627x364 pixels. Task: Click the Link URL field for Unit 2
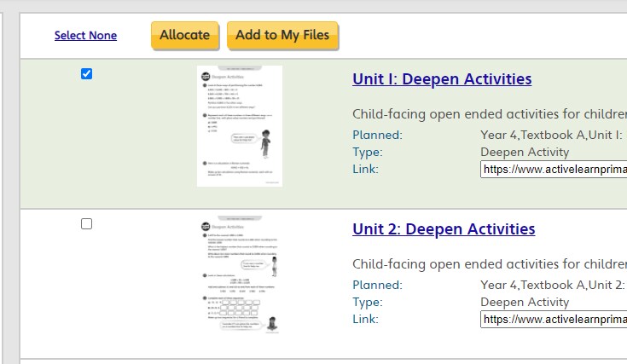[553, 320]
